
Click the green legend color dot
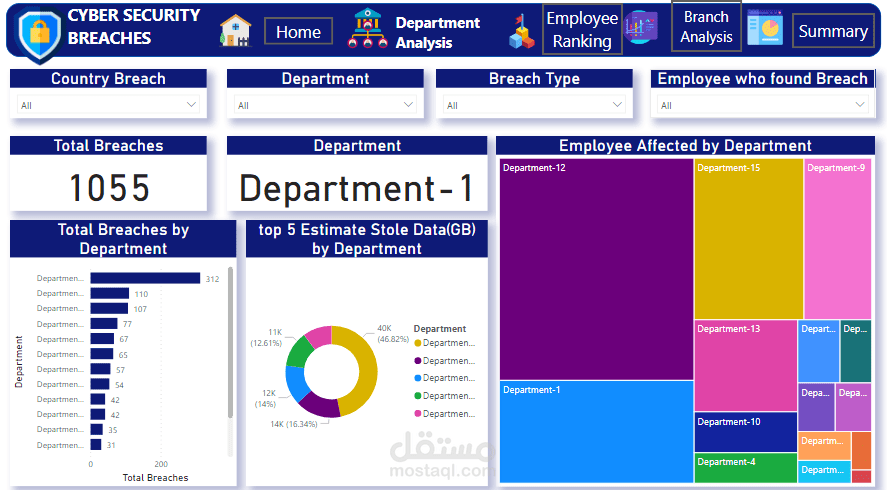[418, 396]
